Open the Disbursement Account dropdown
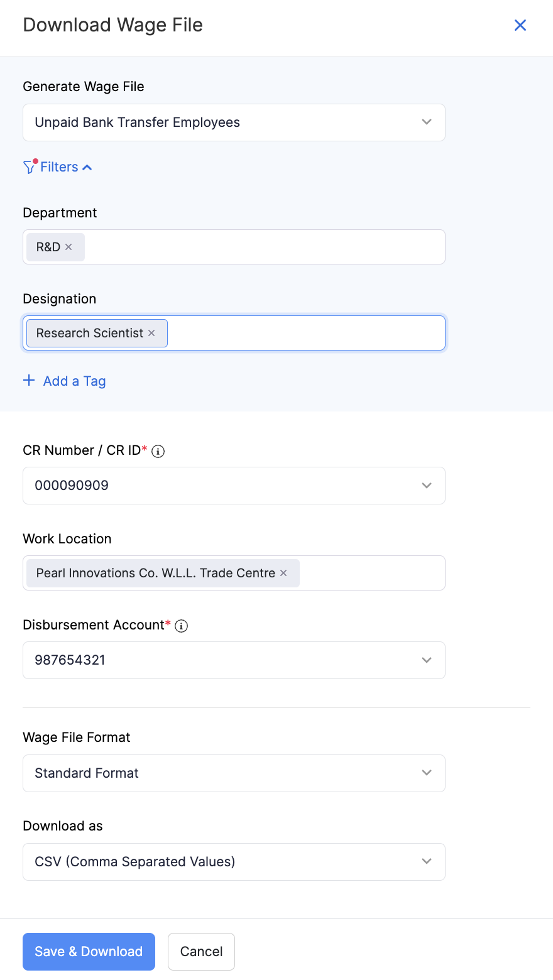553x980 pixels. click(x=427, y=660)
